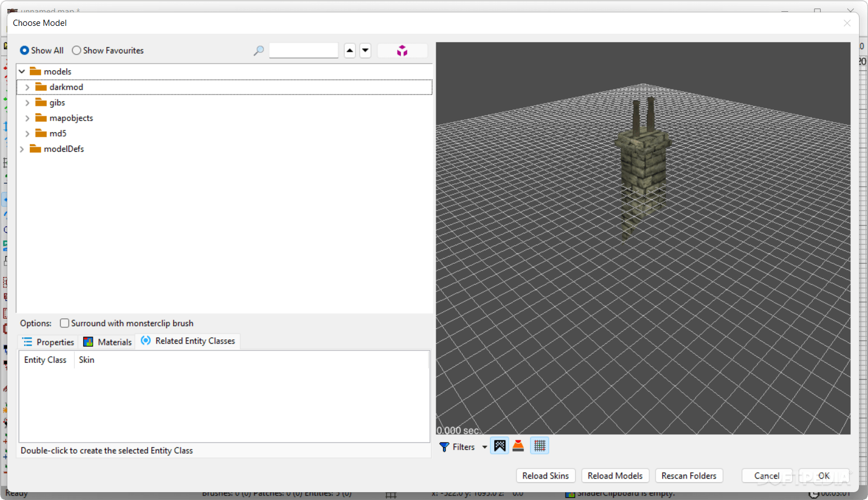The height and width of the screenshot is (500, 868).
Task: Expand the modelDefs folder
Action: coord(22,149)
